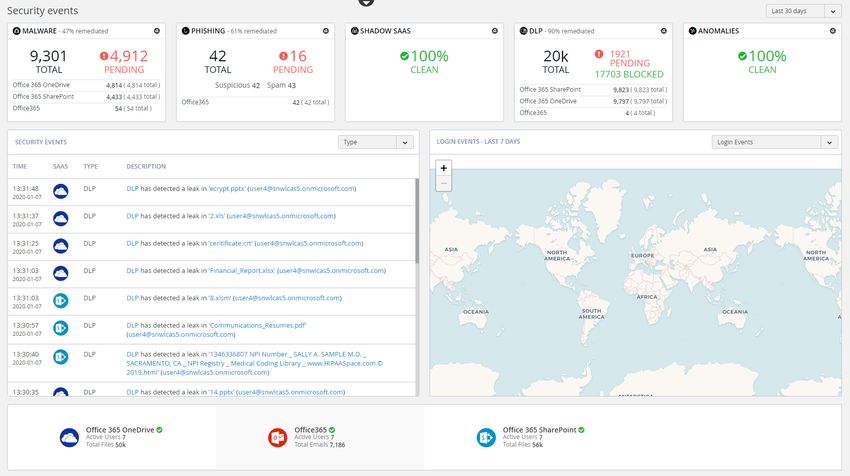The image size is (850, 476).
Task: Open the '14.pptx' leak link
Action: pos(221,392)
